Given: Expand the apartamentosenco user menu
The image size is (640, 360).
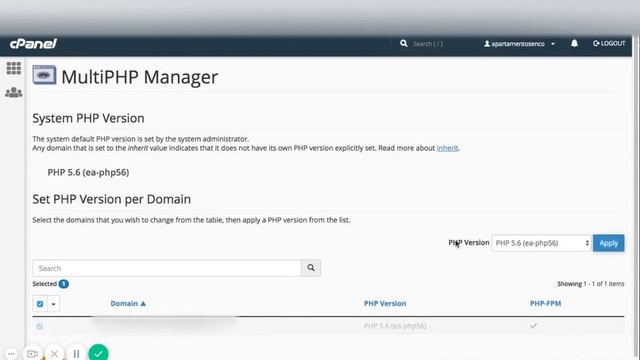Looking at the screenshot, I should click(519, 44).
